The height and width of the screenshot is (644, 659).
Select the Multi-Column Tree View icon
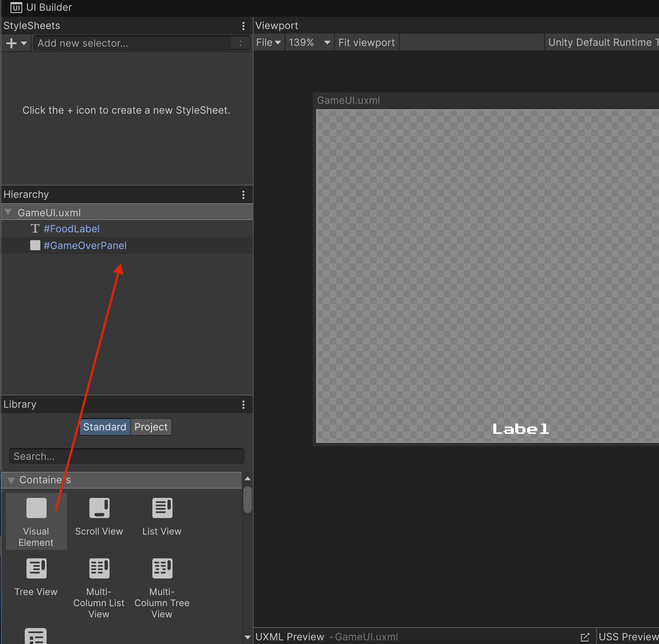(162, 569)
